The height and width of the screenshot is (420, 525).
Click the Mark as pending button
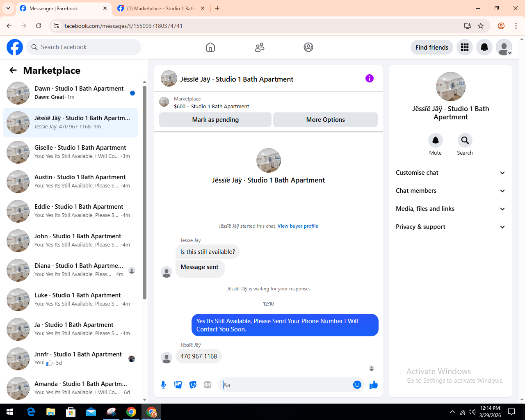215,120
